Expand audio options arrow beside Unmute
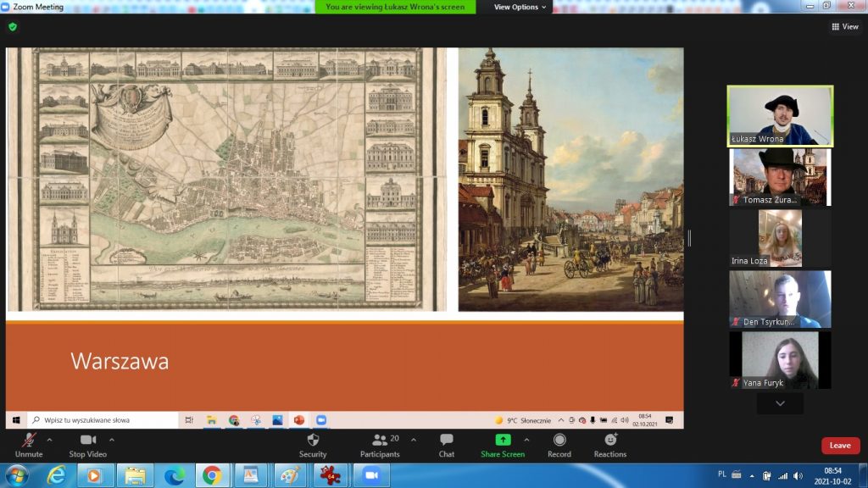Screen dimensions: 868x488 [x=49, y=440]
